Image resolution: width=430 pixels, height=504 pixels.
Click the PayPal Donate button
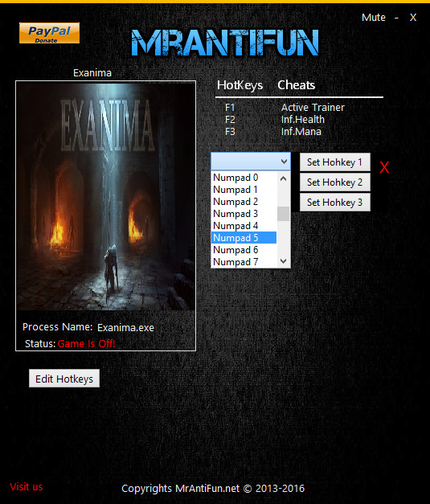49,33
